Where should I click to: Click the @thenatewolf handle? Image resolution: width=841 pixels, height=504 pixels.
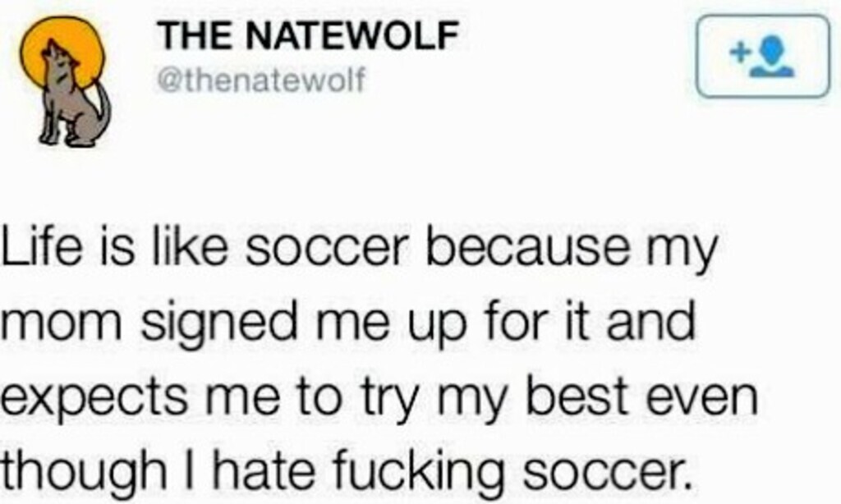click(x=260, y=80)
